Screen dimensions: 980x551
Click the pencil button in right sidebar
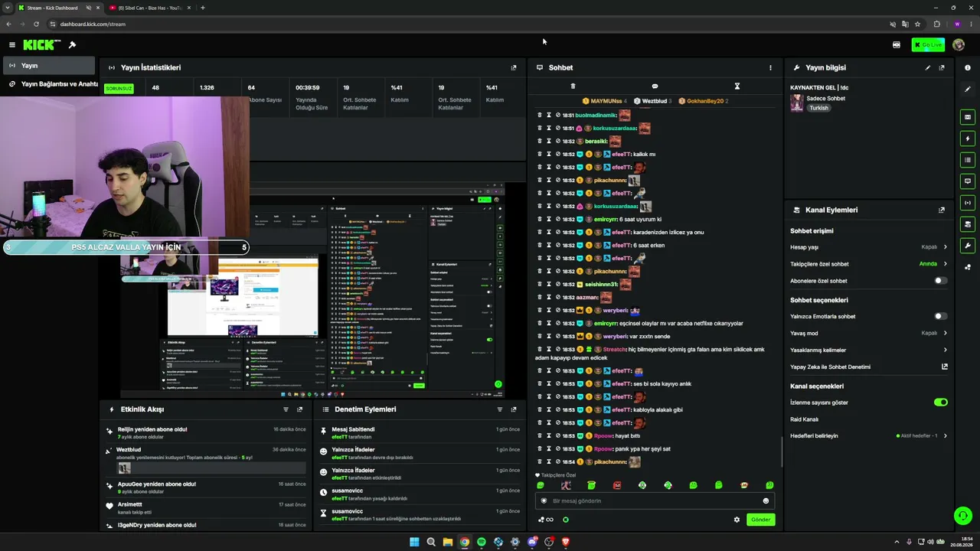pos(968,89)
